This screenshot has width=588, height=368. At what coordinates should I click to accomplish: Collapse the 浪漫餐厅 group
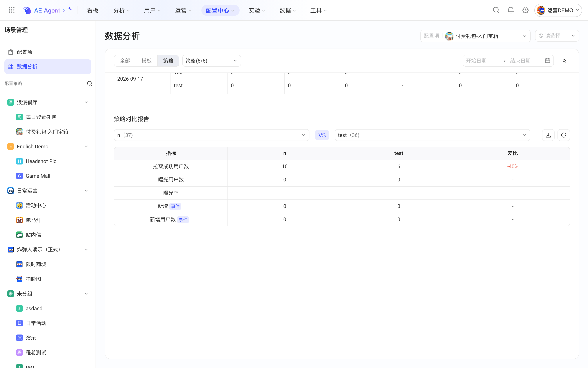(86, 102)
